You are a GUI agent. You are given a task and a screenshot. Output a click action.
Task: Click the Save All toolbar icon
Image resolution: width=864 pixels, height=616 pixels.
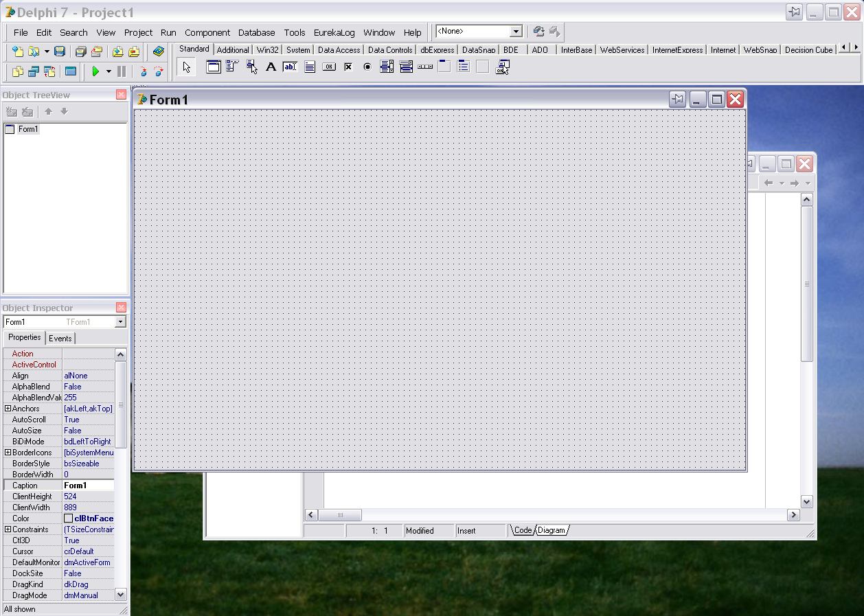pyautogui.click(x=81, y=52)
